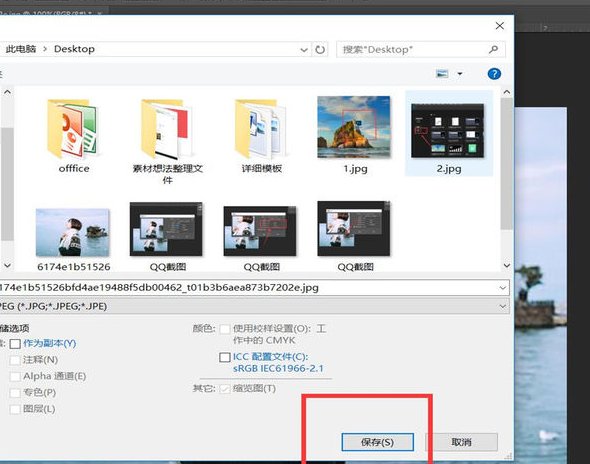Toggle the 注释(N) checkbox
Viewport: 590px width, 464px height.
pyautogui.click(x=15, y=360)
